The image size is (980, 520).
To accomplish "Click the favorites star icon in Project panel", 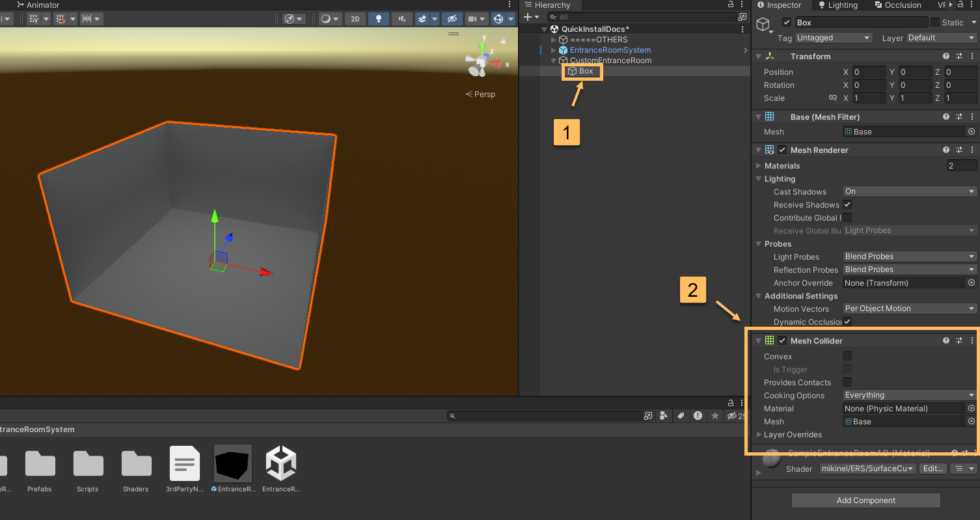I will [x=715, y=416].
